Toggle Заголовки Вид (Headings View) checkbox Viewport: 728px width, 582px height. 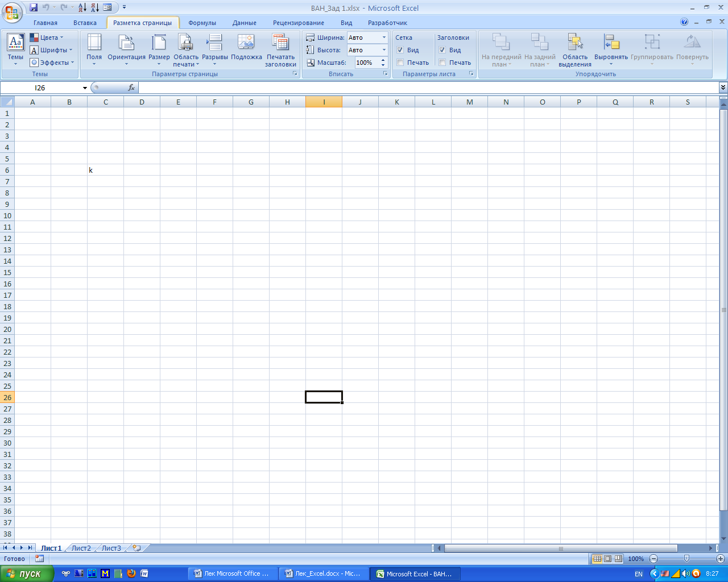click(442, 50)
